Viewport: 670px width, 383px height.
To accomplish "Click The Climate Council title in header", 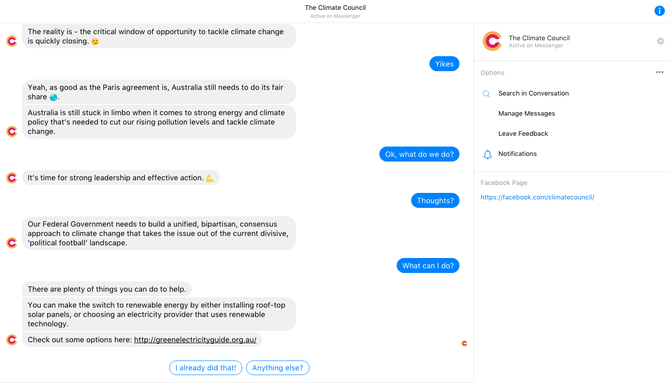I will click(x=335, y=7).
